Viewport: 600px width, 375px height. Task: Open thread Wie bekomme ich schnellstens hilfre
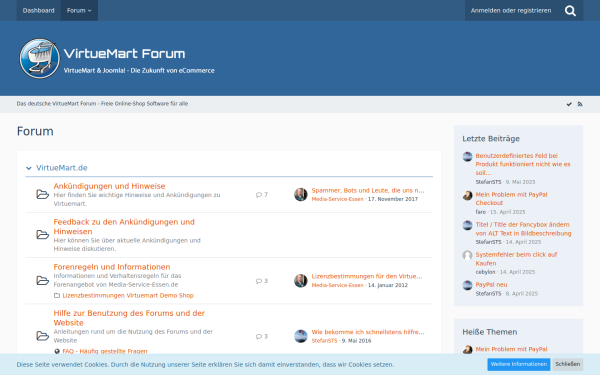(x=368, y=332)
